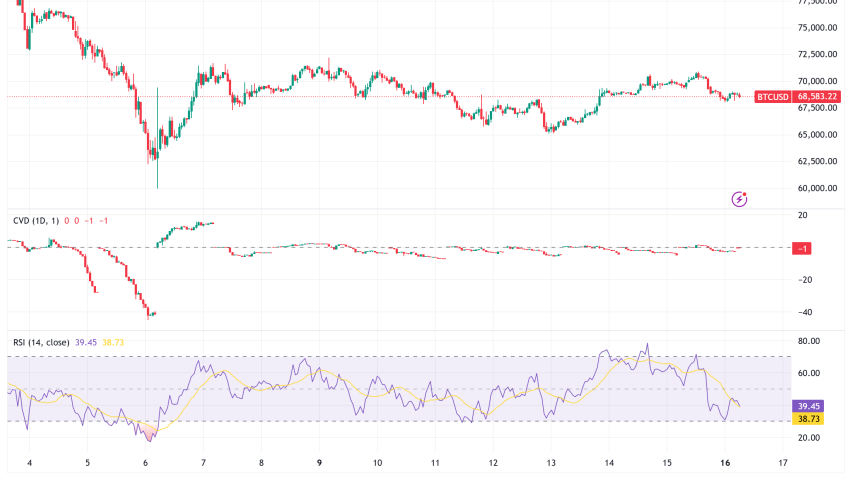
Task: Click date 13 on the time axis
Action: [x=551, y=463]
